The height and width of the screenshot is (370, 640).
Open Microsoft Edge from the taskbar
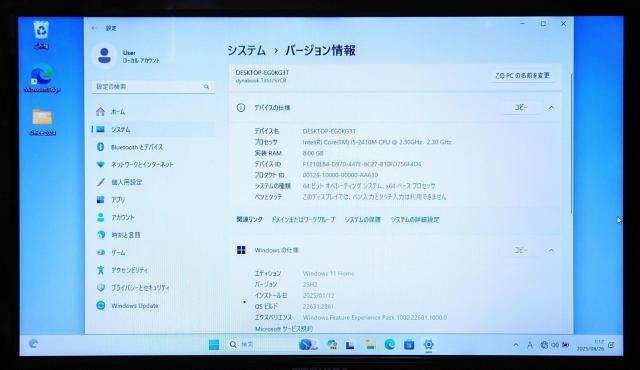click(x=390, y=345)
